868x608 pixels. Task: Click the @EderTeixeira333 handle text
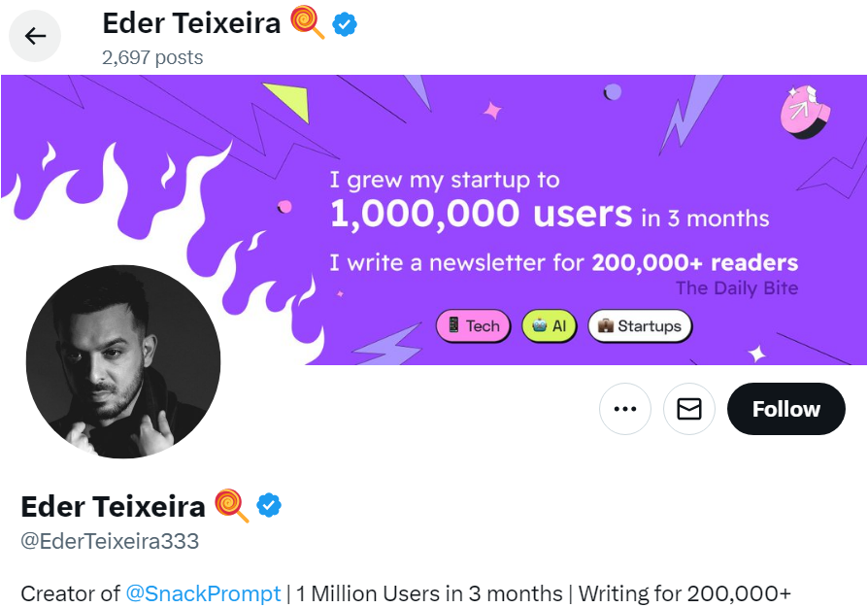[x=110, y=541]
